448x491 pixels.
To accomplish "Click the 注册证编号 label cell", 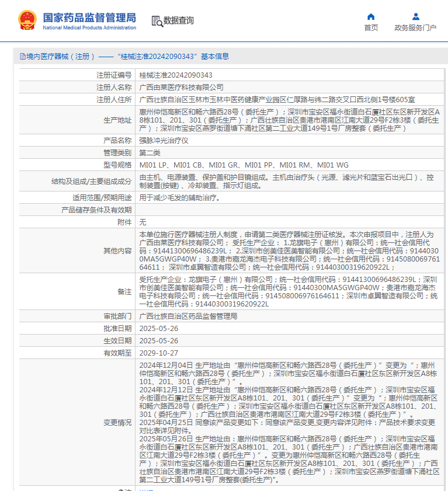I will coord(77,75).
